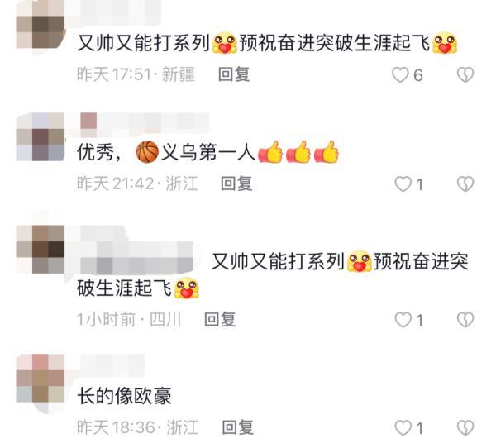Reply to the comment posted 昨天 17:51
Image resolution: width=496 pixels, height=448 pixels.
[x=234, y=74]
